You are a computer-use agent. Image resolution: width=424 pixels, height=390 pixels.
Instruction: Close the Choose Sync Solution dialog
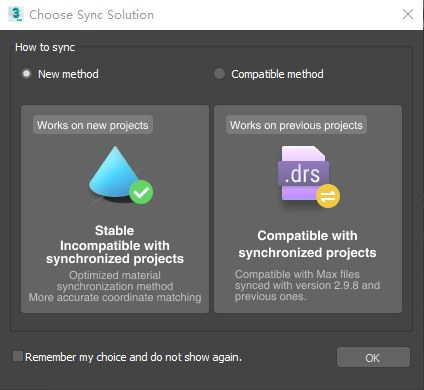coord(408,14)
